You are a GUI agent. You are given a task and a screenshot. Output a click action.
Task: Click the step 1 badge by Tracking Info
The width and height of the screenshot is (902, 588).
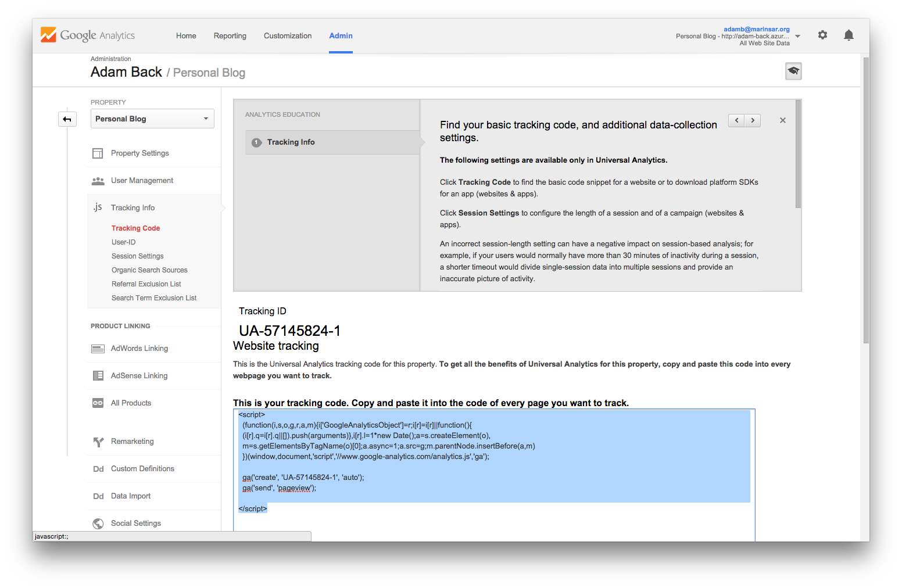[x=256, y=142]
